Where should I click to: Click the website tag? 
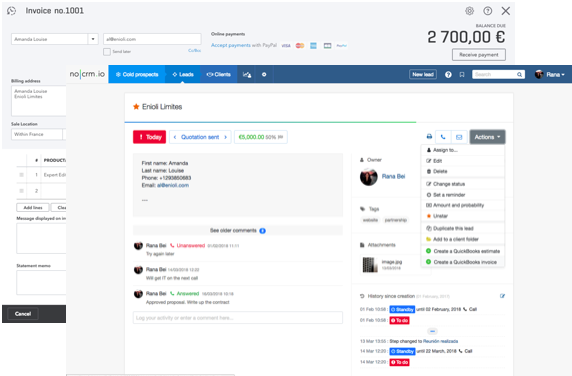pyautogui.click(x=370, y=220)
